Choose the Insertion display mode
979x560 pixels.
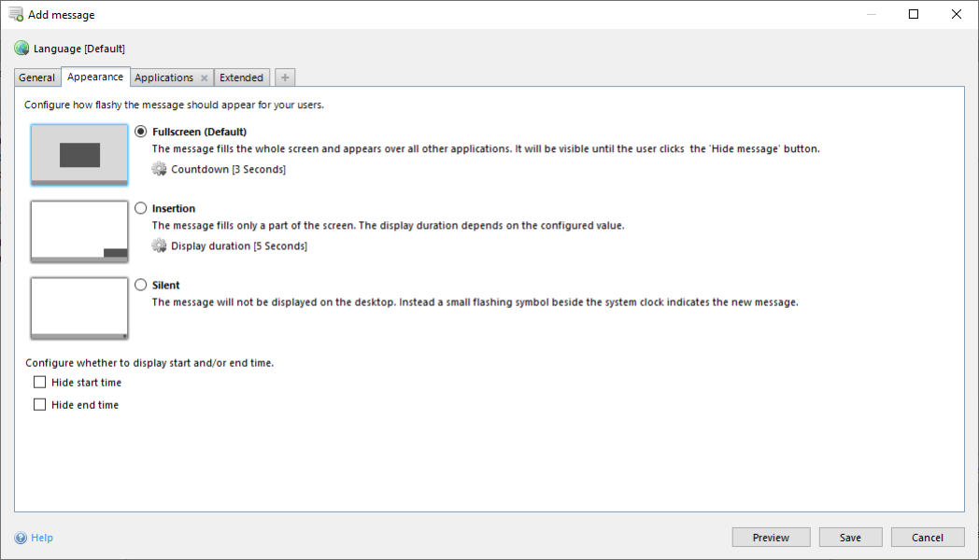pos(140,208)
